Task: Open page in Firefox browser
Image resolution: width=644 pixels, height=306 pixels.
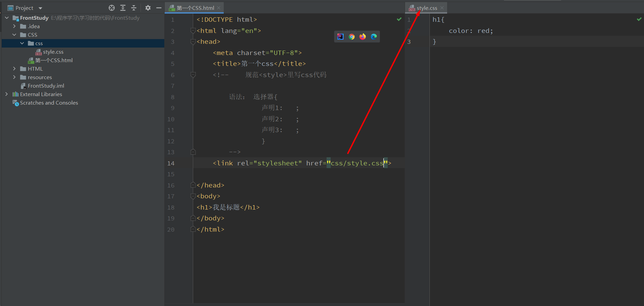Action: [363, 37]
